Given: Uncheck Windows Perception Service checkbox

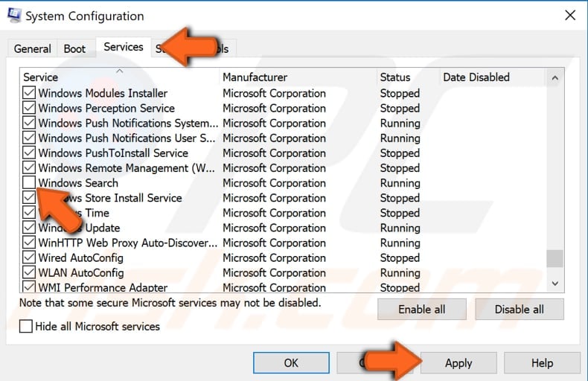Looking at the screenshot, I should pos(29,108).
